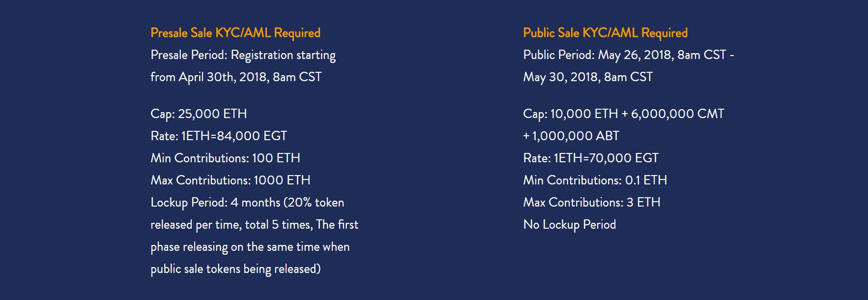Viewport: 868px width, 300px height.
Task: Click the Rate: 1ETH=84,000 EGT line
Action: click(219, 136)
